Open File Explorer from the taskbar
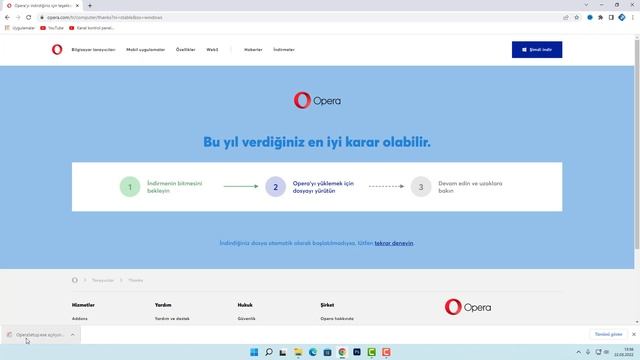Viewport: 640px width, 360px height. point(298,352)
